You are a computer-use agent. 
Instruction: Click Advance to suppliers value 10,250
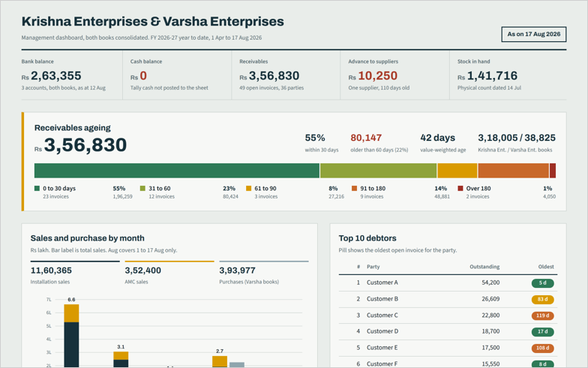point(378,76)
